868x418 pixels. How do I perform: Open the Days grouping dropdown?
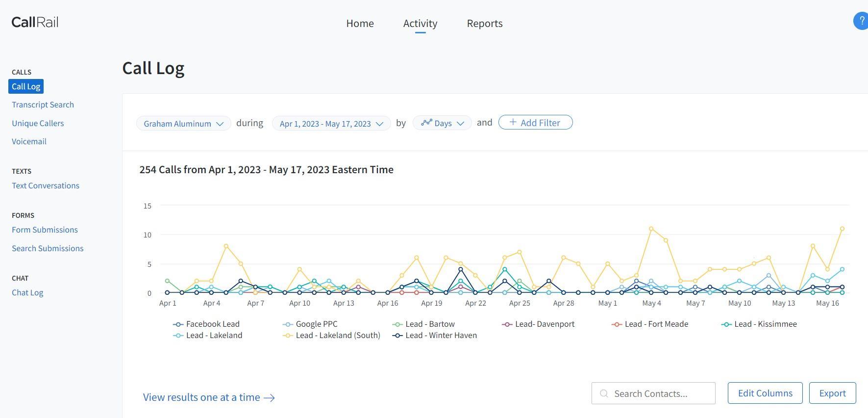pos(442,123)
